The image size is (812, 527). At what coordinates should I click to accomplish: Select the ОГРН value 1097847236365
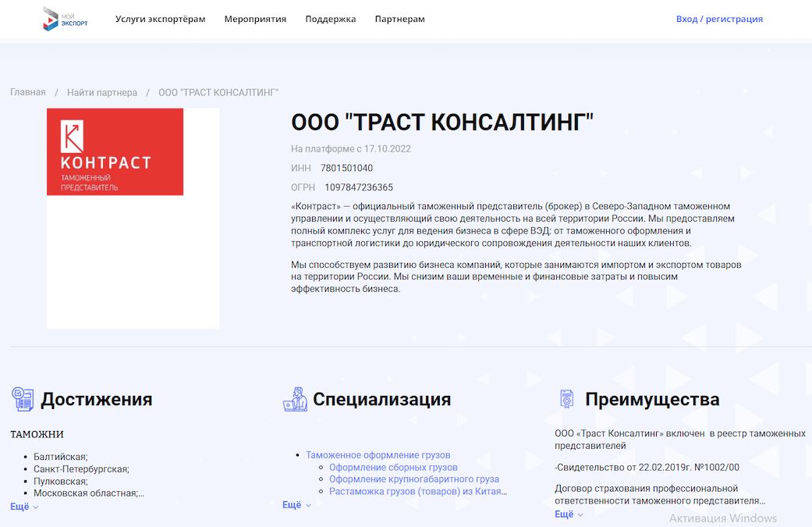tap(359, 187)
